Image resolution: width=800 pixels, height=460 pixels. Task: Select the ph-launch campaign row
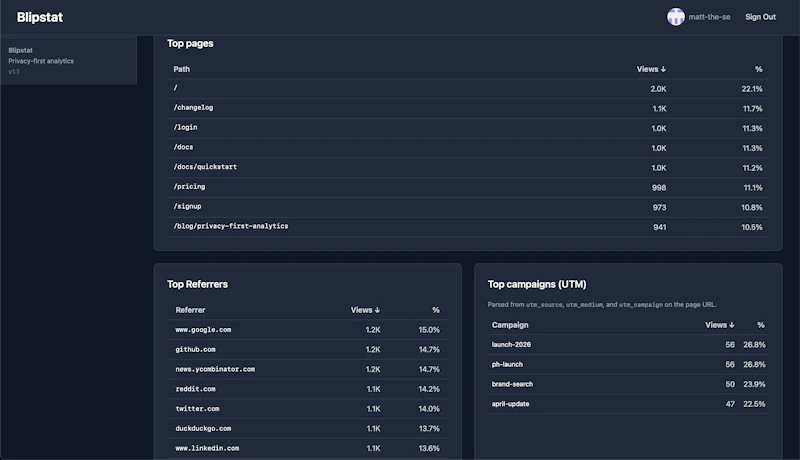pos(628,365)
